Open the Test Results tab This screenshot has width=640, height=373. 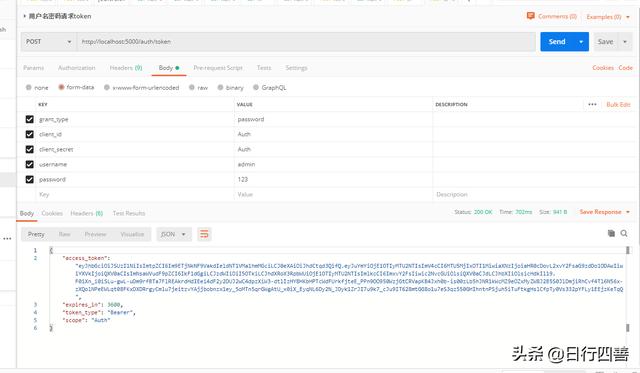(x=129, y=213)
